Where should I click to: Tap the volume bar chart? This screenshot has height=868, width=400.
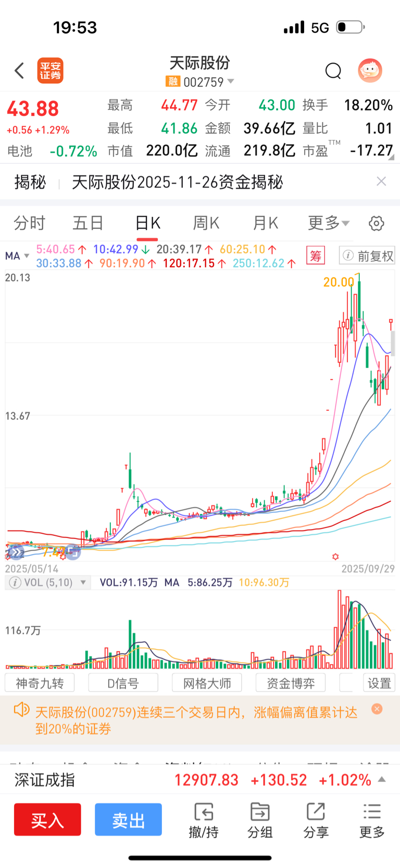tap(200, 630)
